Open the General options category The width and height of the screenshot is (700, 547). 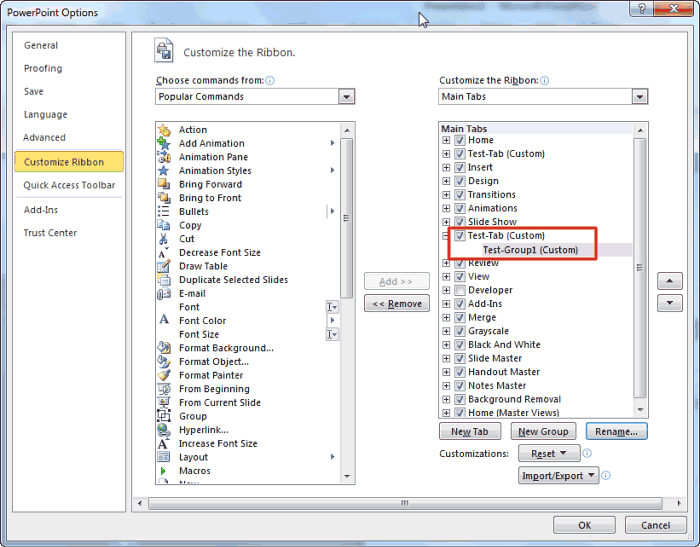[41, 45]
